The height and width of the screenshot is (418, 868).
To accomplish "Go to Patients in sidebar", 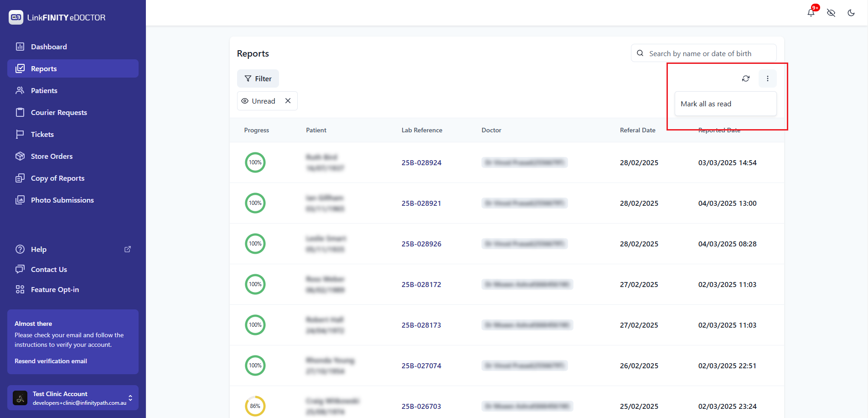I will (44, 90).
